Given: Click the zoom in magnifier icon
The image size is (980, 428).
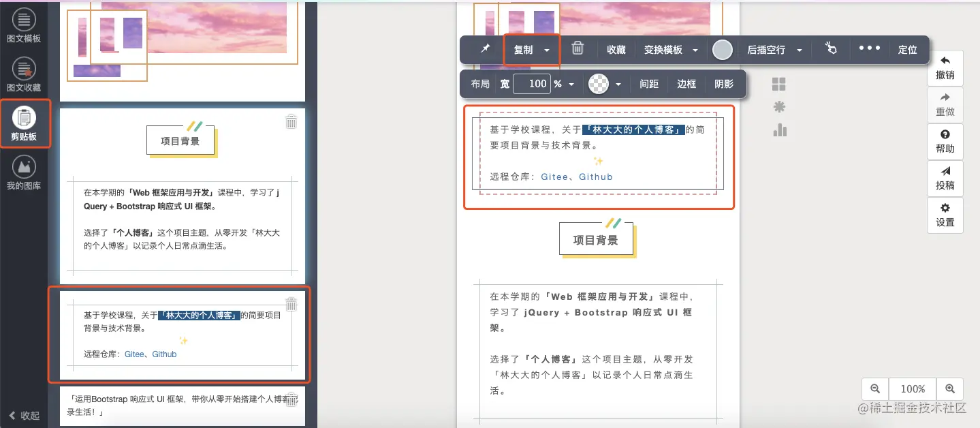Looking at the screenshot, I should point(950,388).
